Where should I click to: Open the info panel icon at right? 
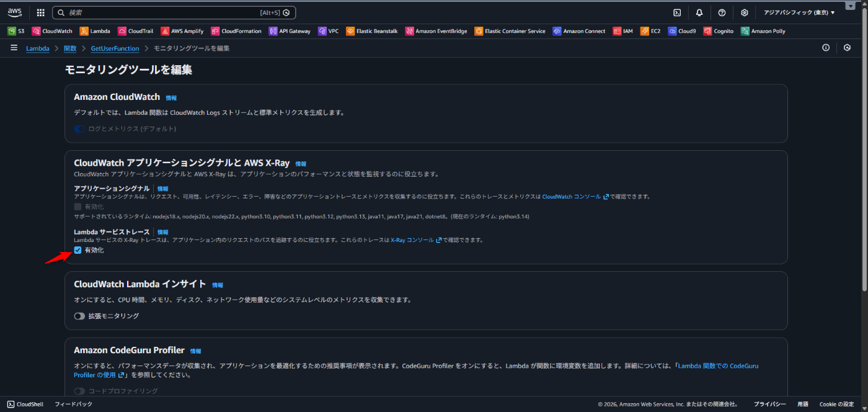tap(826, 48)
